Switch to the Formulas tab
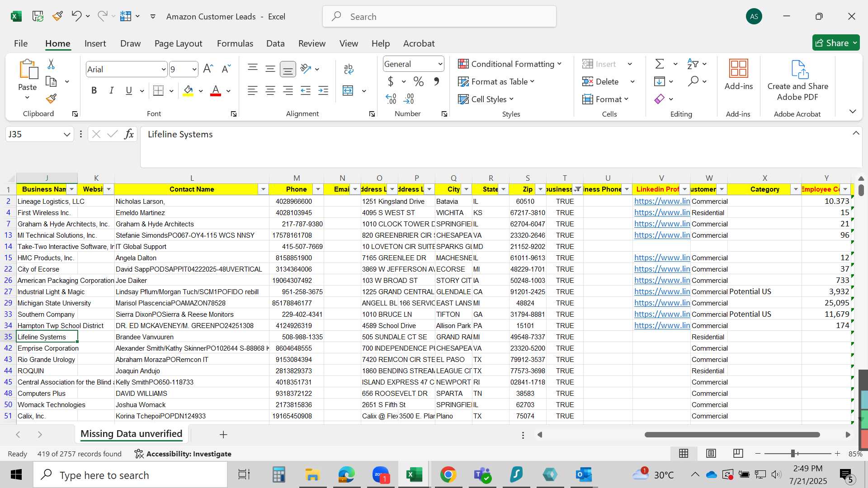 pyautogui.click(x=235, y=43)
